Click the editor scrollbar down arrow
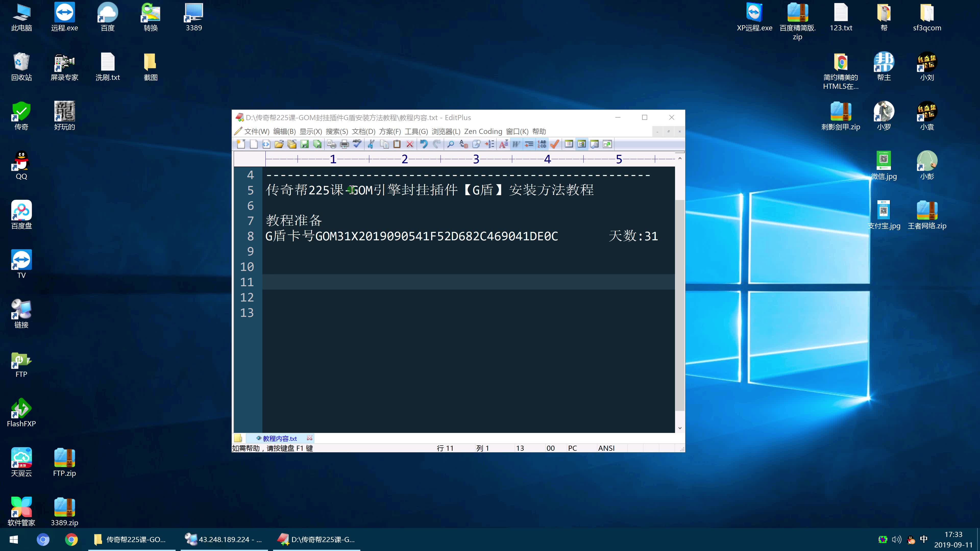This screenshot has width=980, height=551. (680, 428)
